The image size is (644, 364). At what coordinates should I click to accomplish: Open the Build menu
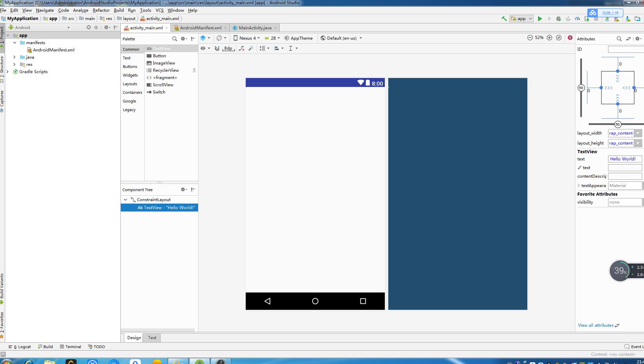(x=119, y=10)
